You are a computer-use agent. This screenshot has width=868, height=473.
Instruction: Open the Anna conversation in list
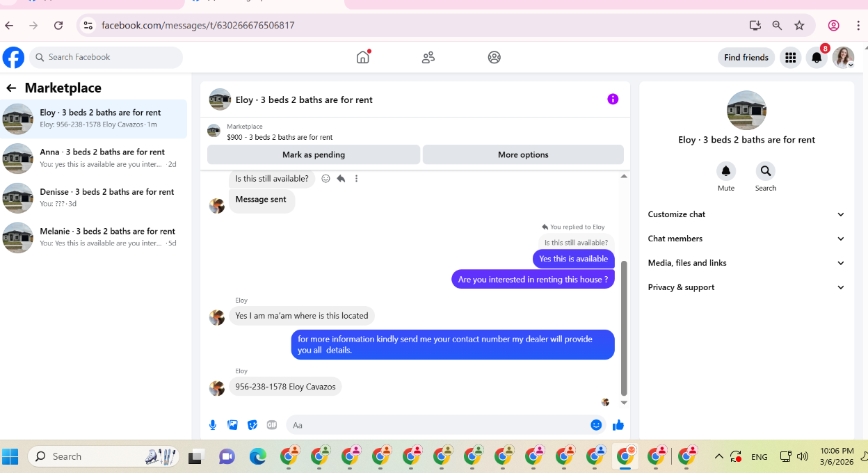click(94, 159)
